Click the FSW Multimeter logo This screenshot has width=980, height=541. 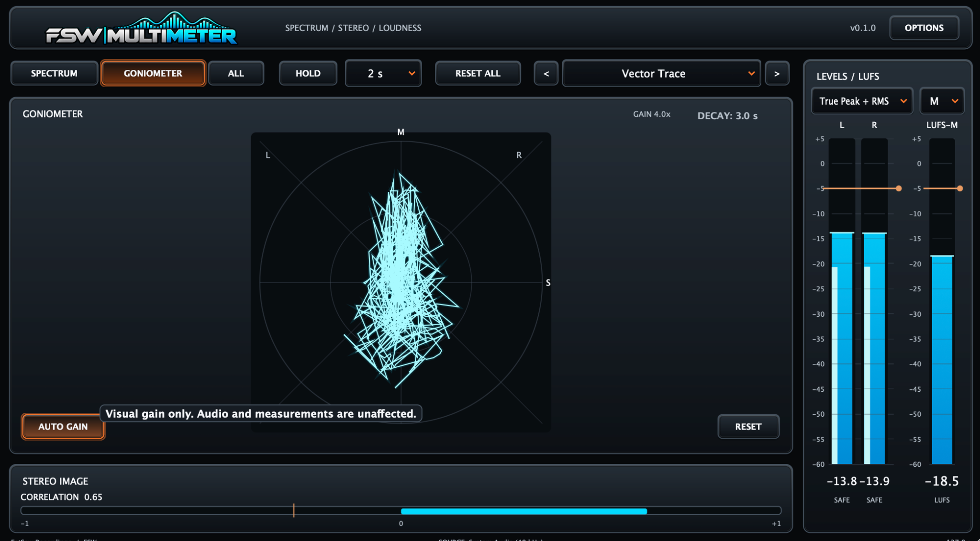click(x=141, y=28)
